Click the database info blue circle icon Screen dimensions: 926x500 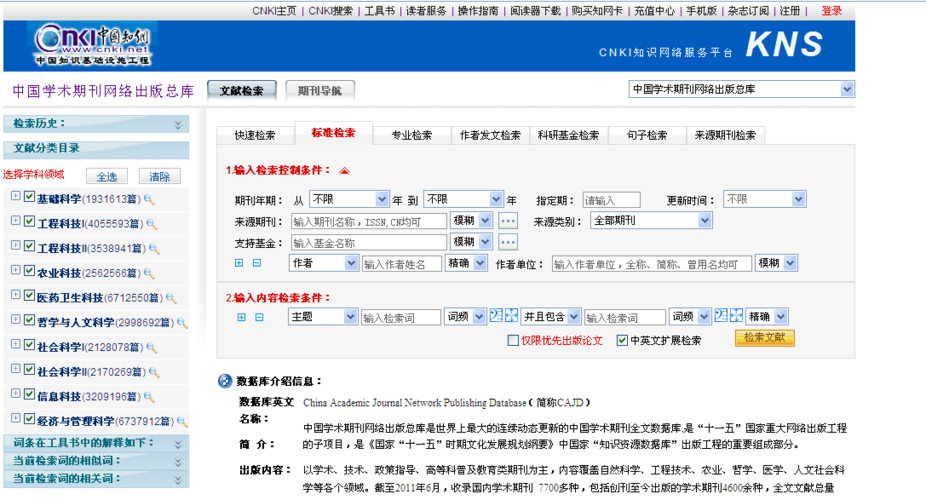[x=224, y=381]
